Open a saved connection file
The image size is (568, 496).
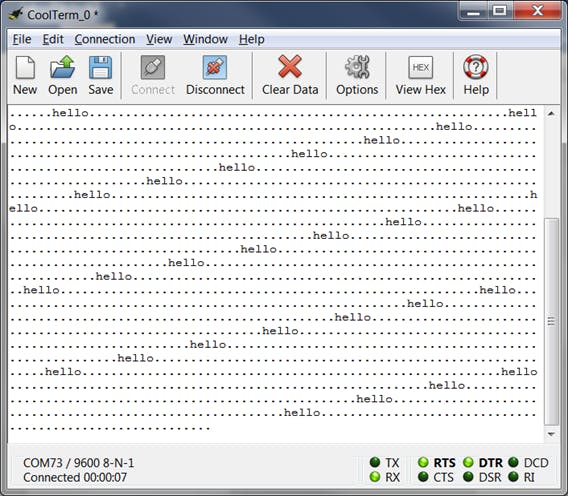click(x=63, y=76)
